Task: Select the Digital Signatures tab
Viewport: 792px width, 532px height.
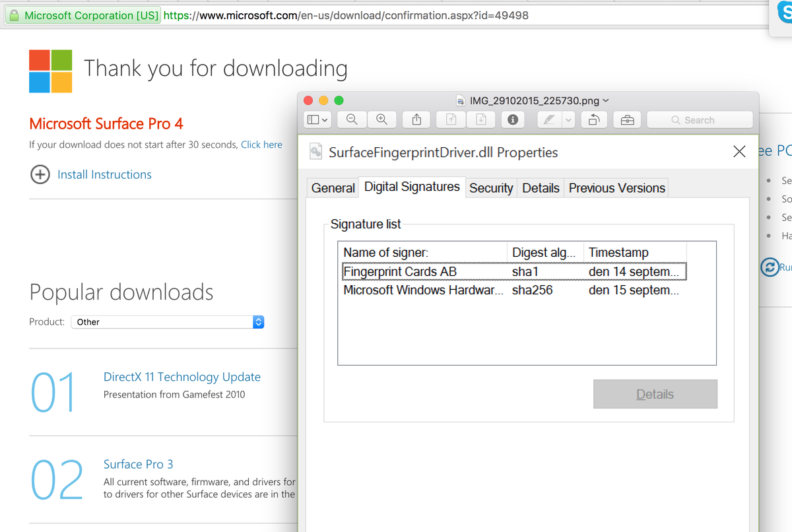Action: pos(412,187)
